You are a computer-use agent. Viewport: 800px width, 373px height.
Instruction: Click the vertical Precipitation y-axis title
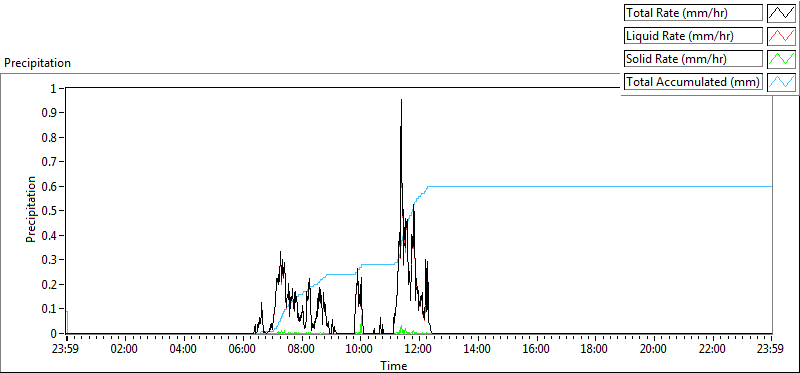31,209
